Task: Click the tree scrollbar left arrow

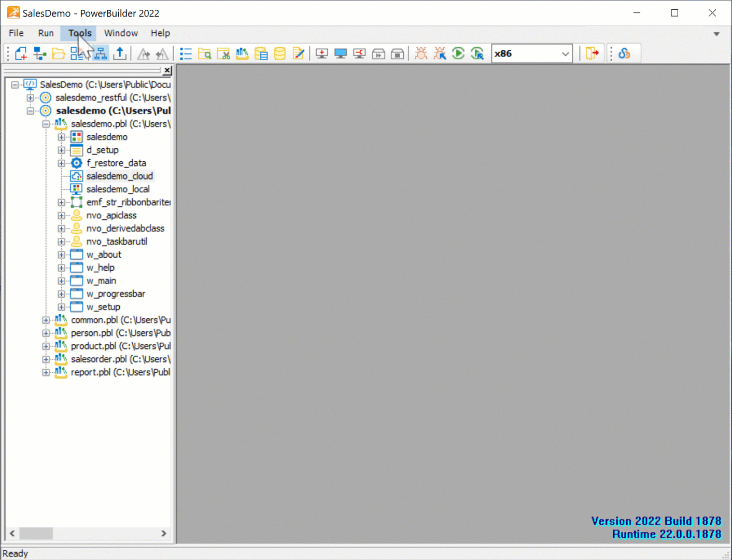Action: [12, 533]
